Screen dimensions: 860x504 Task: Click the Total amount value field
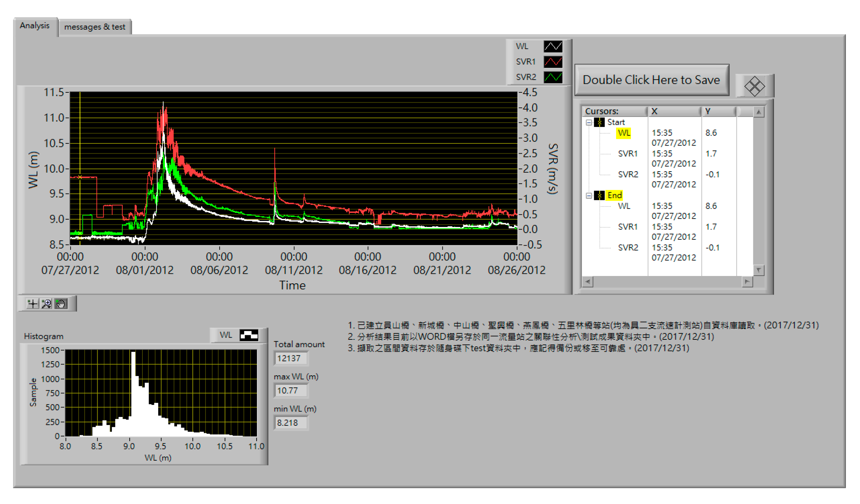(x=291, y=358)
